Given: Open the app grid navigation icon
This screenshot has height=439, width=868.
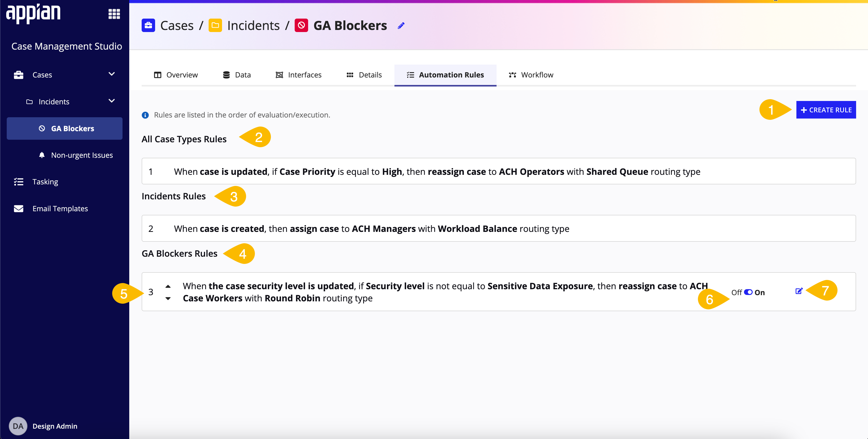Looking at the screenshot, I should click(114, 14).
